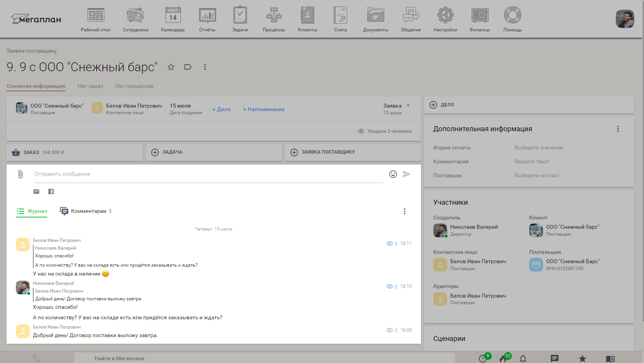Open notifications bell icon

point(523,359)
